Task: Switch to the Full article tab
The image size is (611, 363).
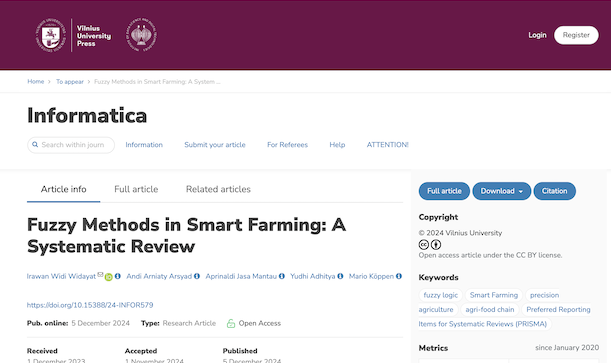Action: [136, 189]
